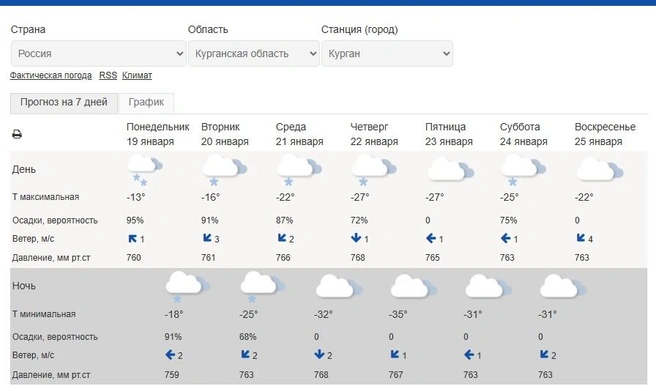Click Sunday's daytime wind arrow with value 4
Screen dimensions: 656x386
tap(581, 238)
